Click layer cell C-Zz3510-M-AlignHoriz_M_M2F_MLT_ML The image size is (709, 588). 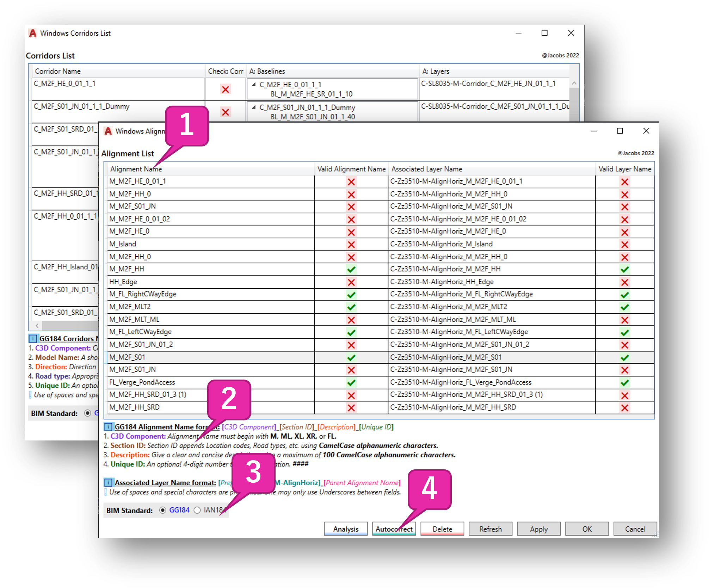(x=492, y=319)
